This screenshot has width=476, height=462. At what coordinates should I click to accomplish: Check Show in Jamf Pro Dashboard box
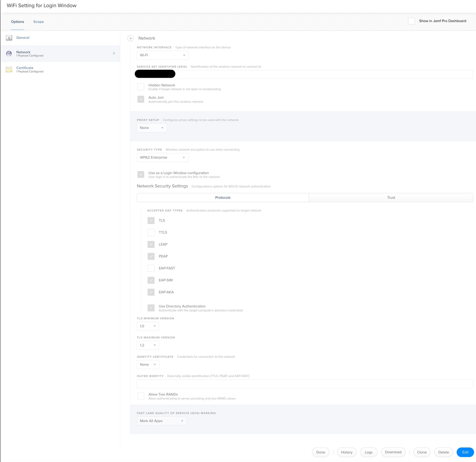pyautogui.click(x=411, y=21)
